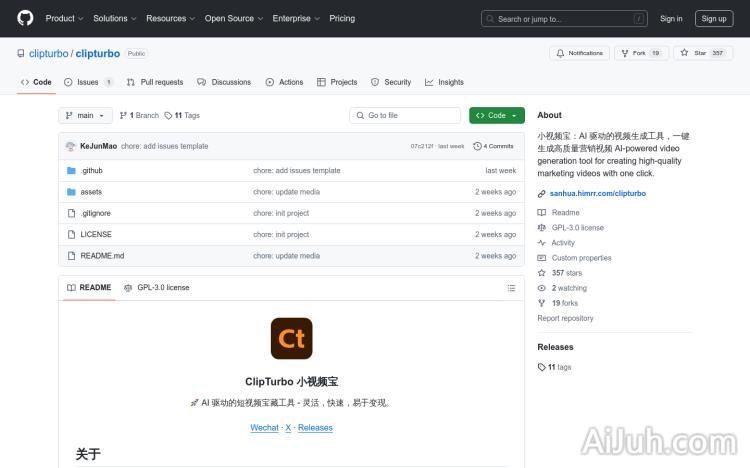Open the 11 Tags link
The width and height of the screenshot is (750, 468).
(x=182, y=116)
